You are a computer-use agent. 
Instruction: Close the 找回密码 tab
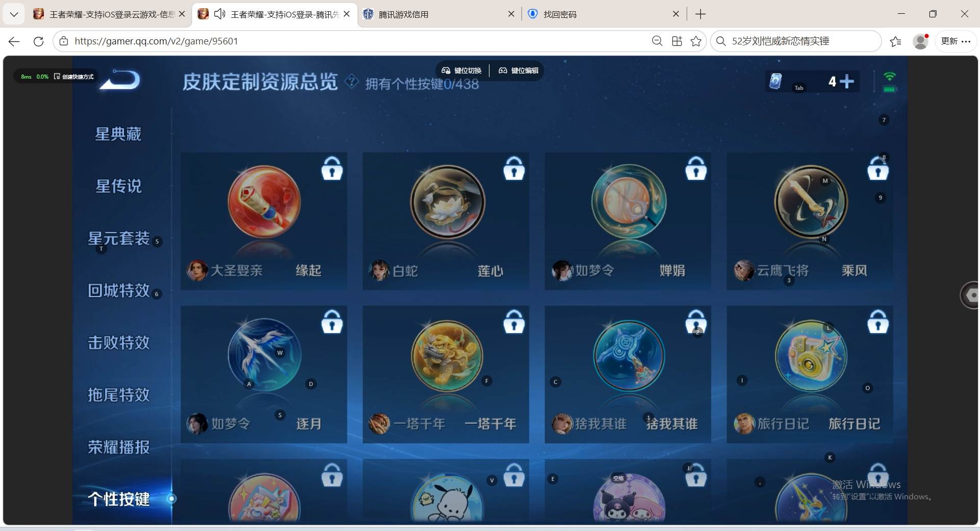pos(676,14)
